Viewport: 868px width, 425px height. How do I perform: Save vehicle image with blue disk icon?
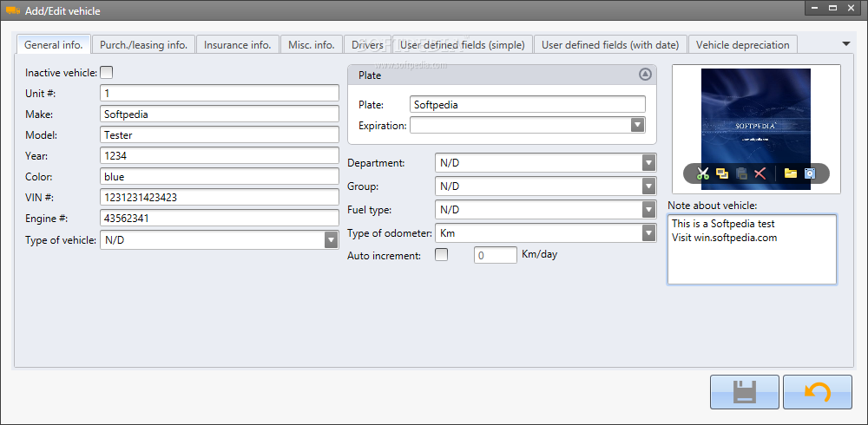coord(810,173)
